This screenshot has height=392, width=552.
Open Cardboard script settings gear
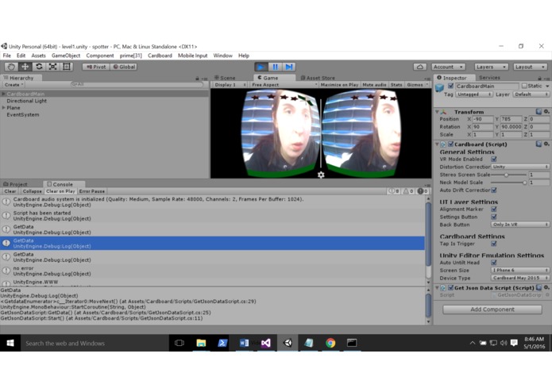coord(546,144)
